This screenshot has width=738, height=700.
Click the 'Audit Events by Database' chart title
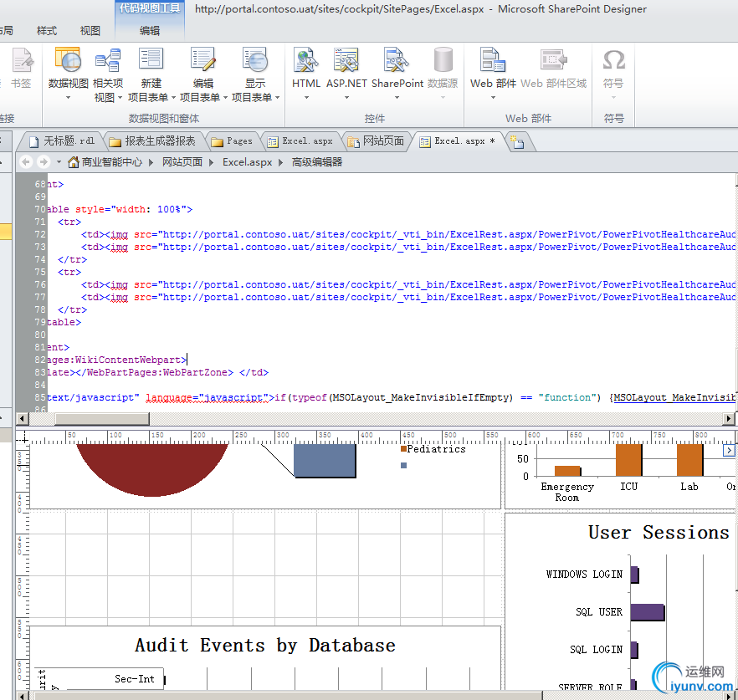click(265, 646)
